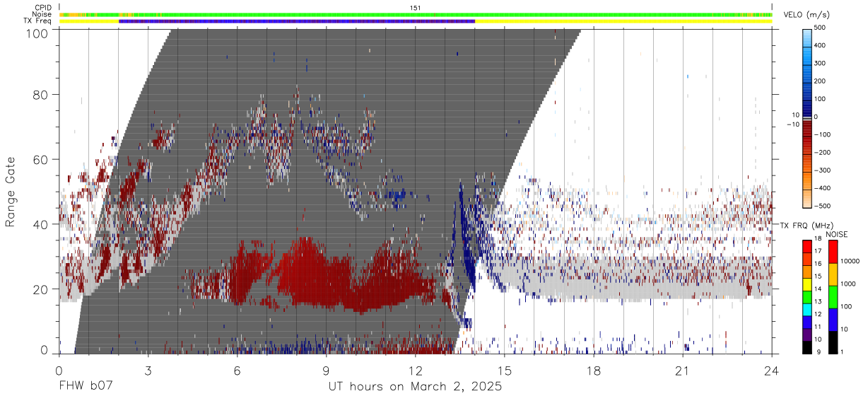Click the '1' tick on NOISE legend

(843, 352)
